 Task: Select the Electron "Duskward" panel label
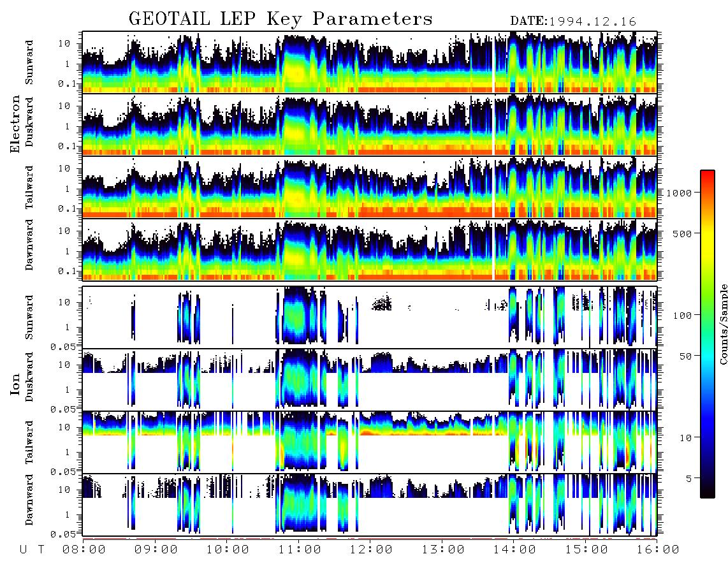(x=29, y=122)
